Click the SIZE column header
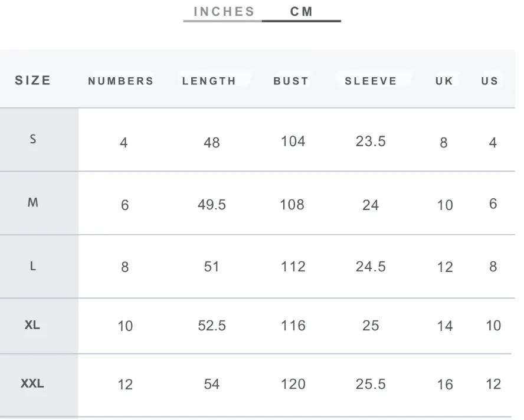 point(33,81)
